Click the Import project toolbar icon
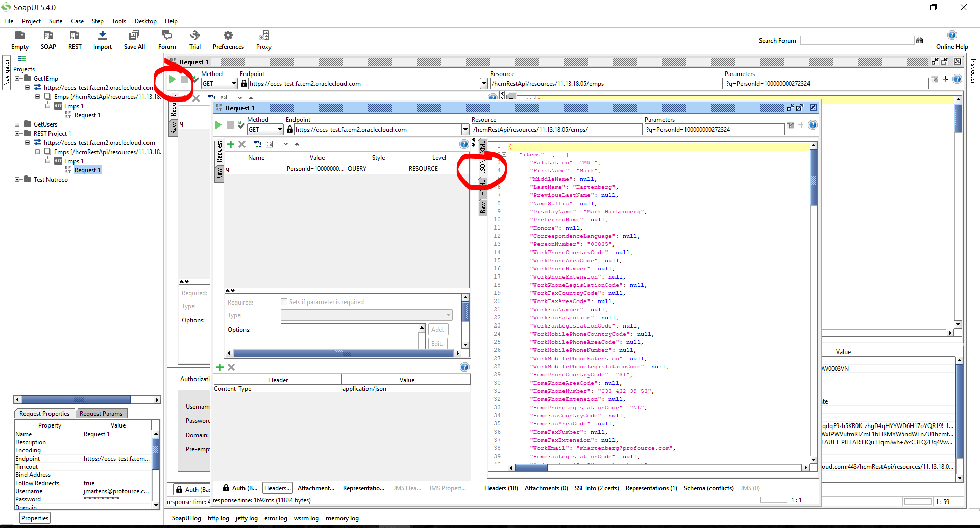This screenshot has width=980, height=528. tap(103, 40)
